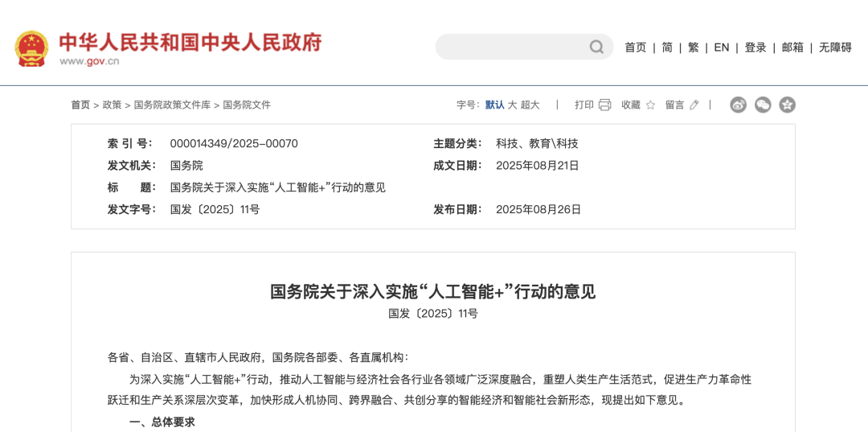
Task: Click the search magnifier icon
Action: point(596,47)
